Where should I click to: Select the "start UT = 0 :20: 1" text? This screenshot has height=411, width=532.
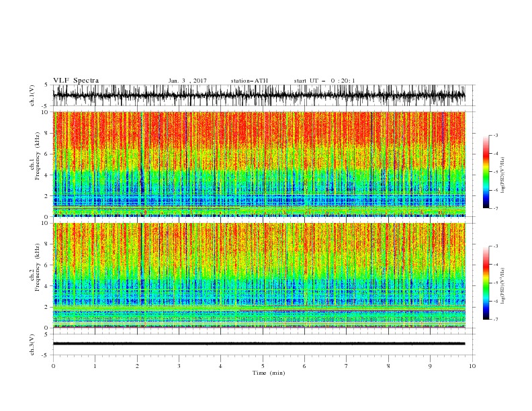(324, 81)
